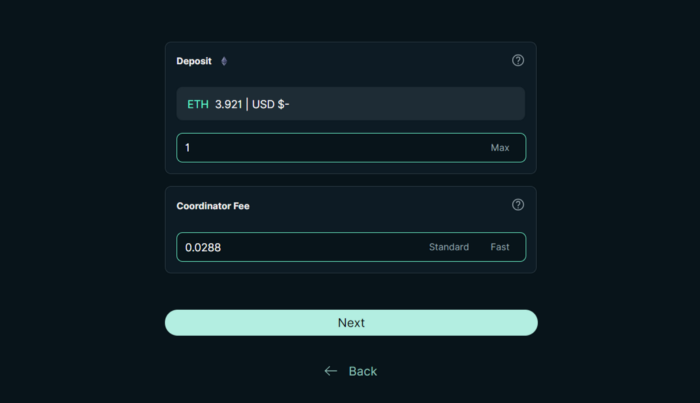Click empty area of the balance bar
The image size is (700, 403).
coord(406,104)
